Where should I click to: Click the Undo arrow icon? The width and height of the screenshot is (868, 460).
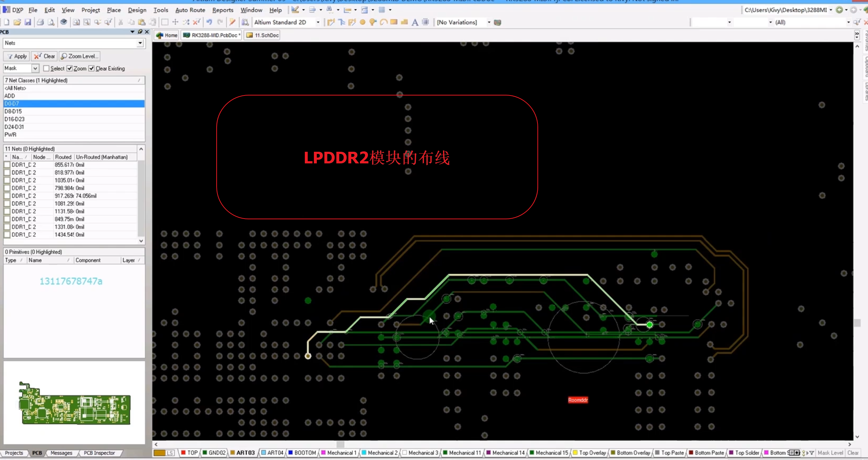point(209,23)
